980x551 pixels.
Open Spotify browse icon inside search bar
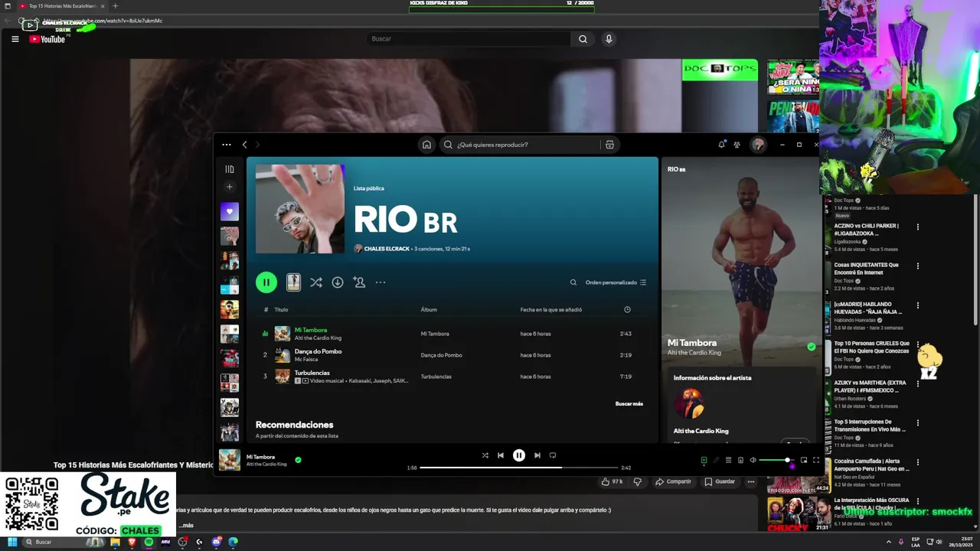tap(609, 145)
